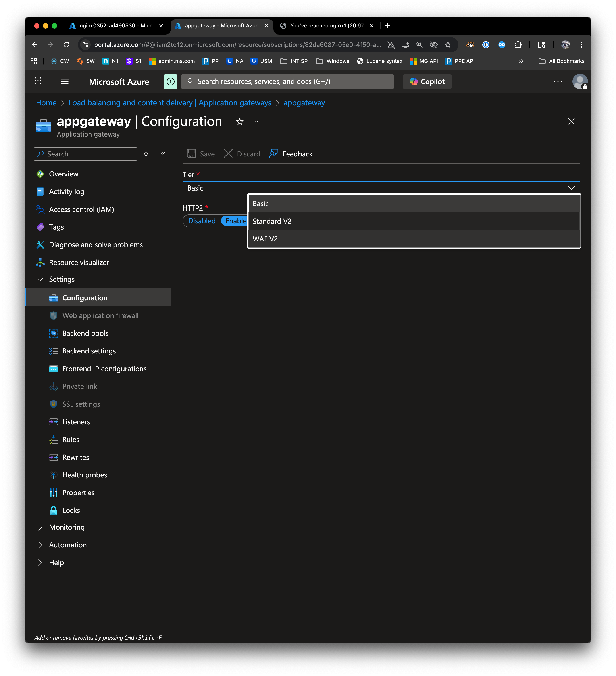Collapse the Settings section
The image size is (616, 676).
point(62,279)
